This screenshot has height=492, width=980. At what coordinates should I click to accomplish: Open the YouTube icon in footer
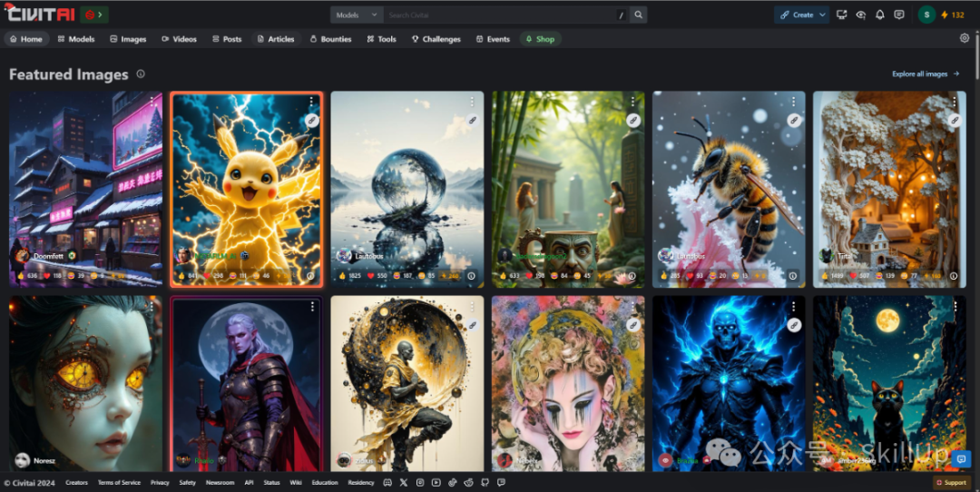(436, 483)
